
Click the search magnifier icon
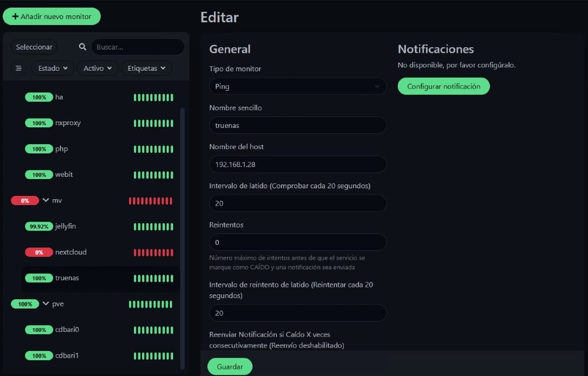point(83,47)
